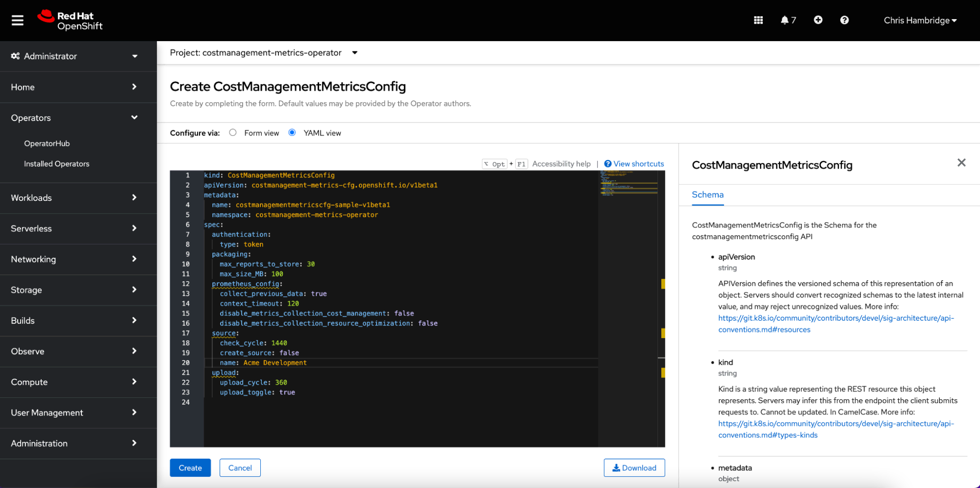The image size is (980, 488).
Task: Close the CostManagementMetricsConfig schema sidebar
Action: pyautogui.click(x=961, y=163)
